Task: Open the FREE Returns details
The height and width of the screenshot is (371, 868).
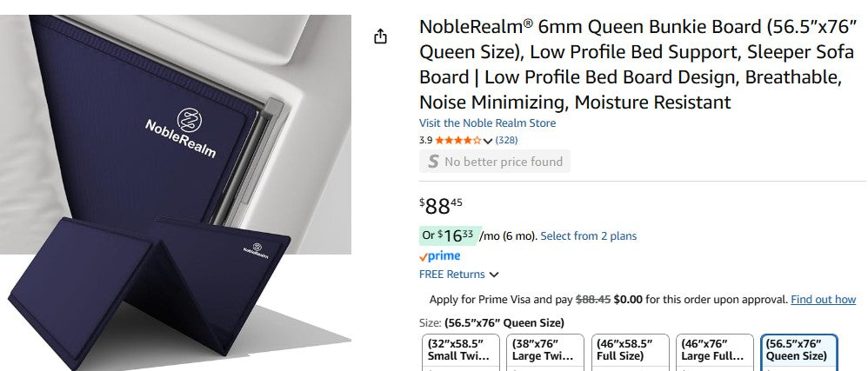Action: click(452, 275)
